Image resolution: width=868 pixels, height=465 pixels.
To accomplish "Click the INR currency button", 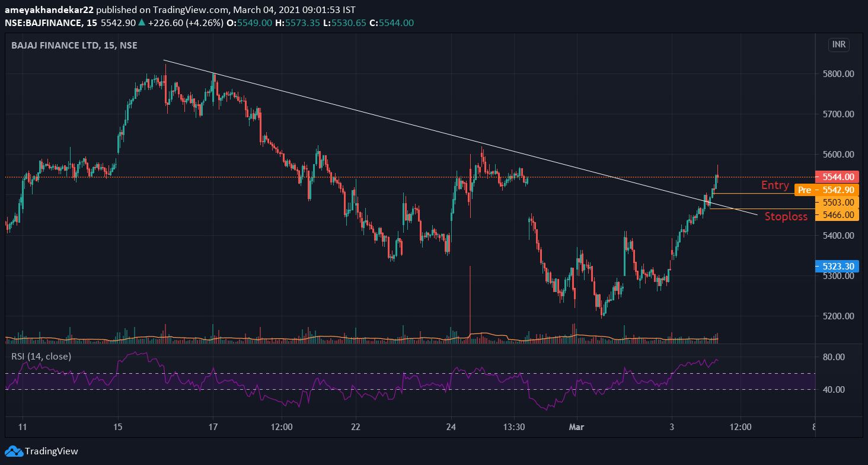I will (x=839, y=44).
